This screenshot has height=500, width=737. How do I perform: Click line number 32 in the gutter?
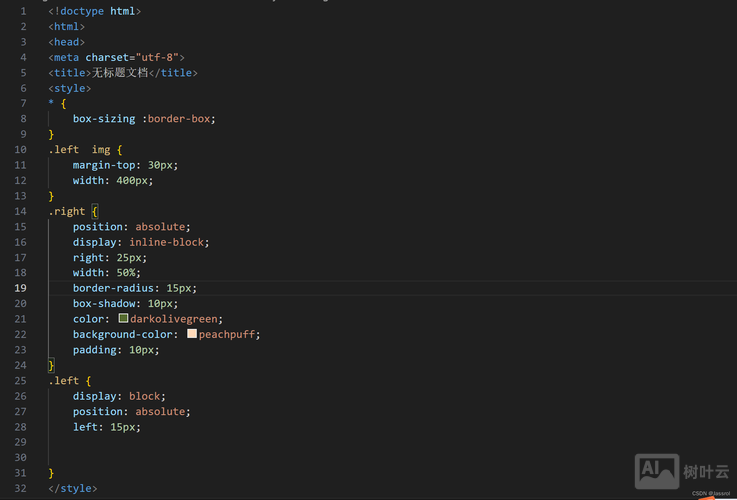[20, 488]
